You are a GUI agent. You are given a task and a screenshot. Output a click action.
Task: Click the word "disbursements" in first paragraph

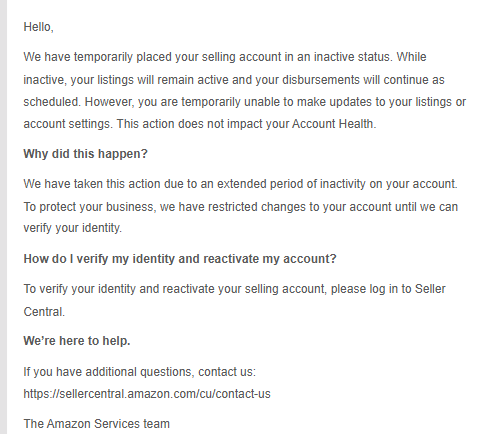tap(321, 80)
